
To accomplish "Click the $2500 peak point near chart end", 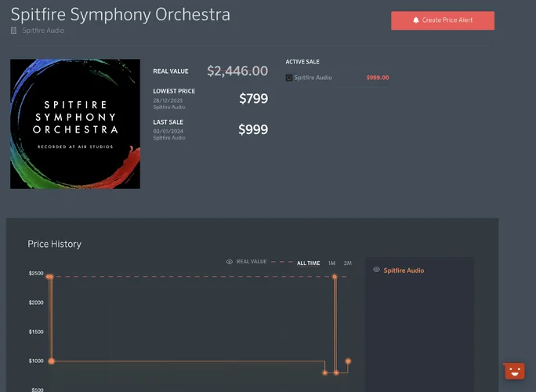I will 335,277.
